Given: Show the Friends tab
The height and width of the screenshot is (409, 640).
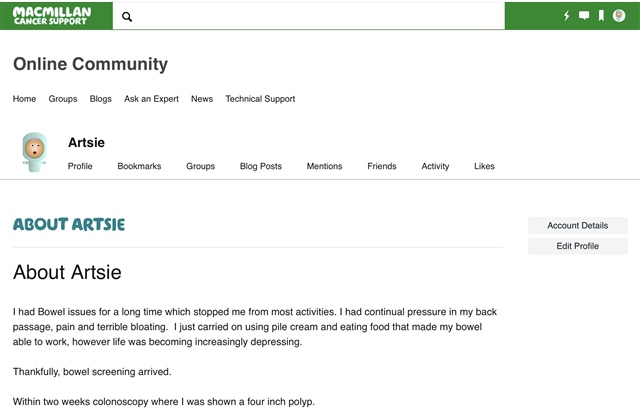Looking at the screenshot, I should [x=382, y=166].
